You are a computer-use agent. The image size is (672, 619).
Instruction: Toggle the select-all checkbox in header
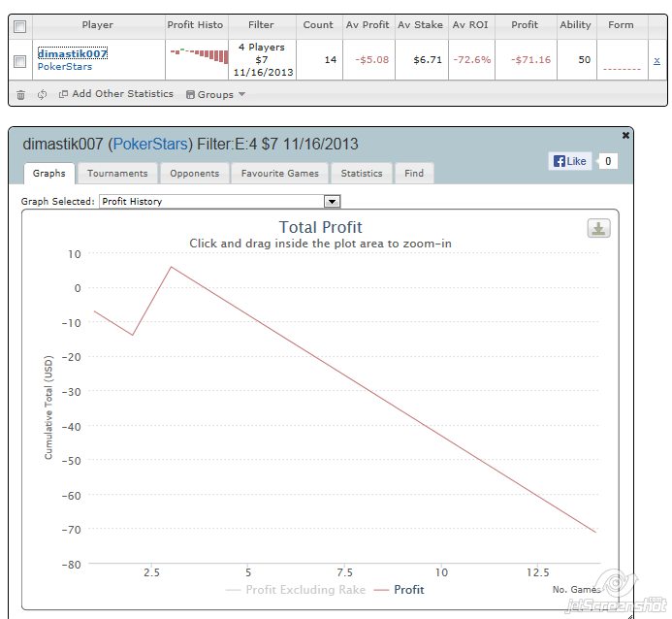(x=19, y=26)
